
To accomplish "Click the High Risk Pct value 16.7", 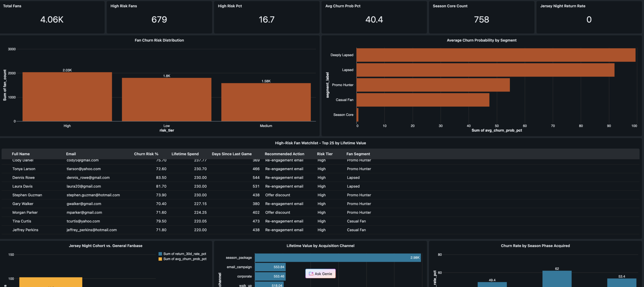I will [x=267, y=20].
